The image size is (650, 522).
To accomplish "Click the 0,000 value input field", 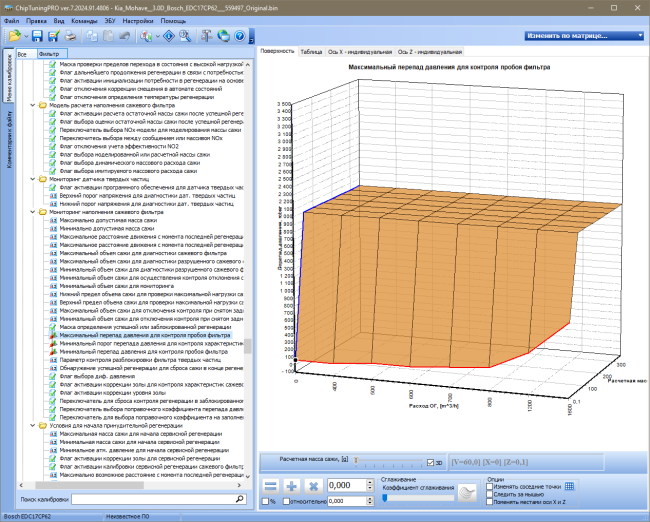I will (x=347, y=485).
